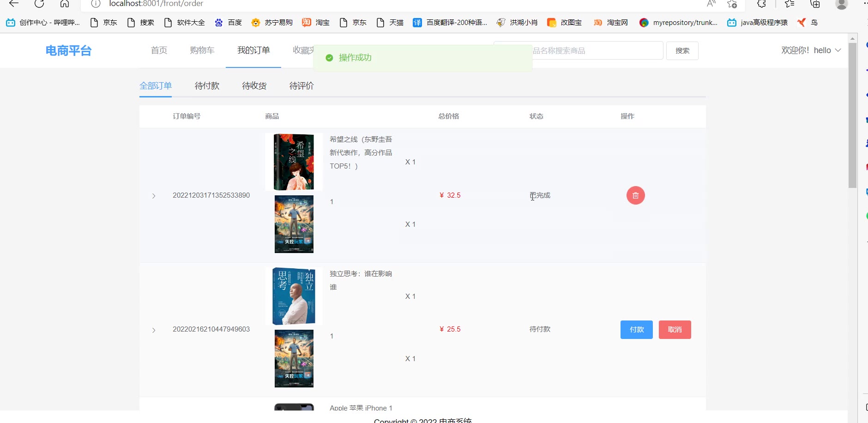
Task: Open the 百度 bookmark
Action: point(228,23)
